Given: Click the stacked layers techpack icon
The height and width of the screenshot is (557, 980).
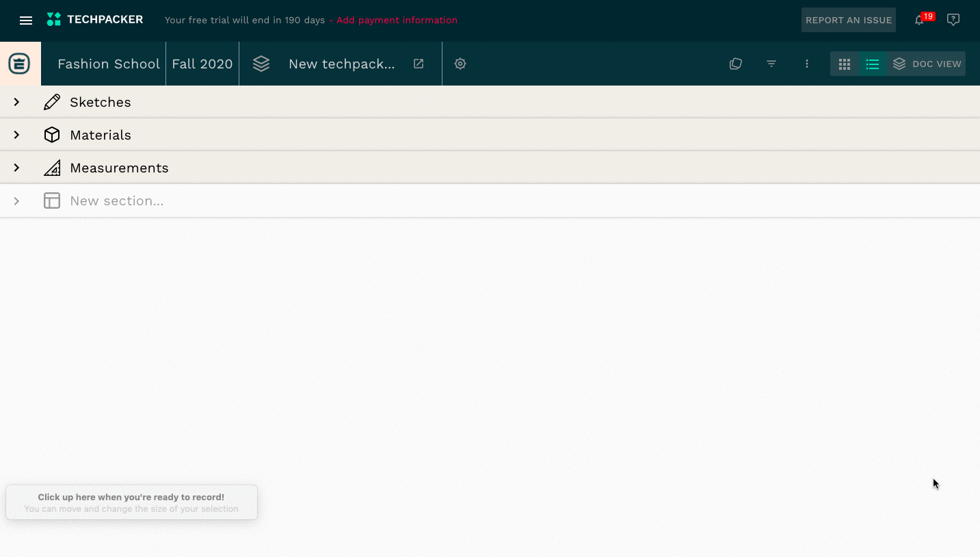Looking at the screenshot, I should click(261, 64).
